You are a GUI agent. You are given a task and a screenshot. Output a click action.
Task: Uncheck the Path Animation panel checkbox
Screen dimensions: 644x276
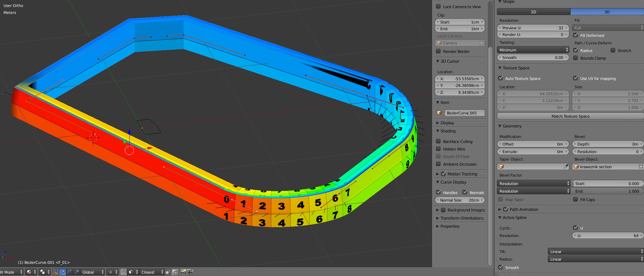[505, 209]
